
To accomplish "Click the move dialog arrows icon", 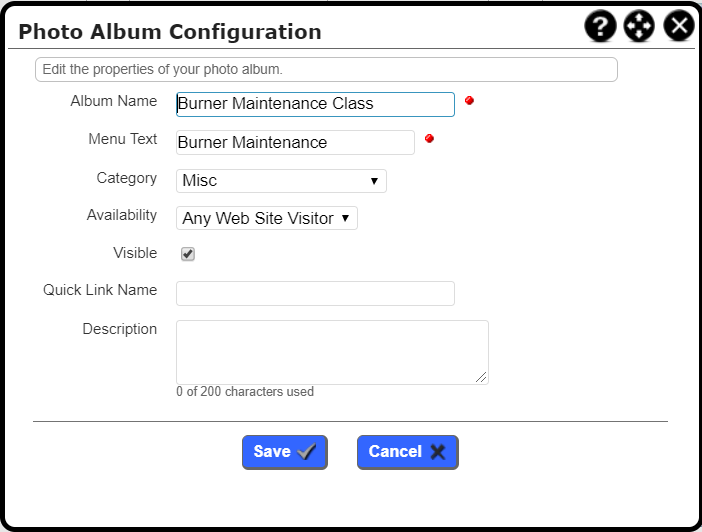I will coord(639,26).
